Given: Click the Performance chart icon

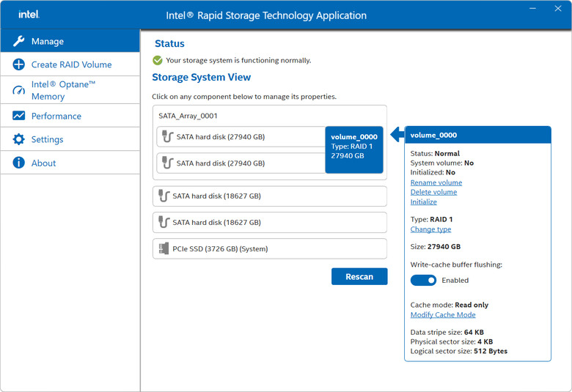Looking at the screenshot, I should (x=18, y=116).
